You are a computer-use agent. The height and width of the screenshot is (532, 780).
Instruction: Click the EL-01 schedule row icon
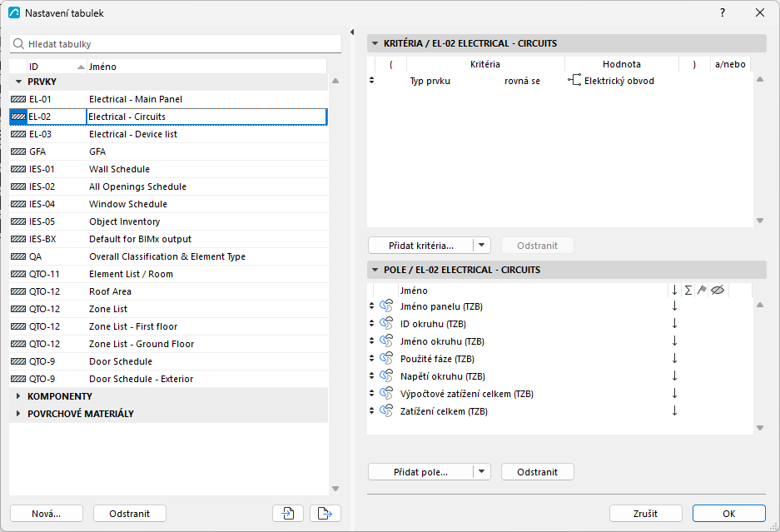[18, 99]
